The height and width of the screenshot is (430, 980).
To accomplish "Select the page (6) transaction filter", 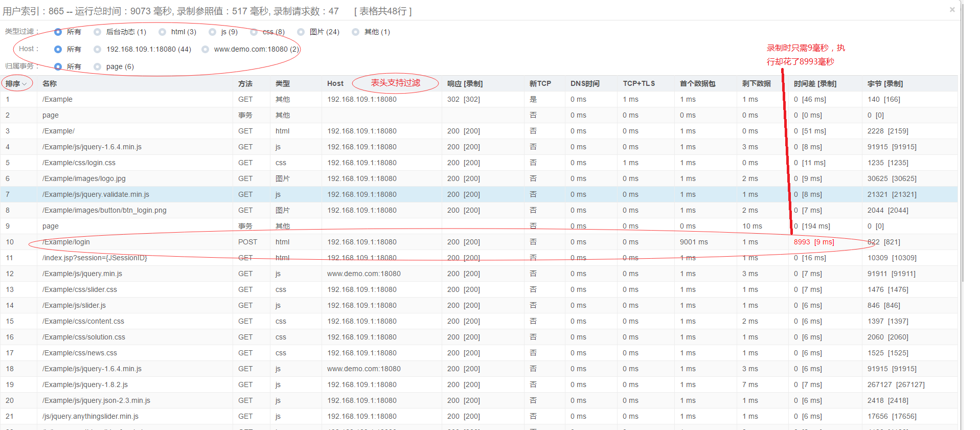I will pos(98,66).
